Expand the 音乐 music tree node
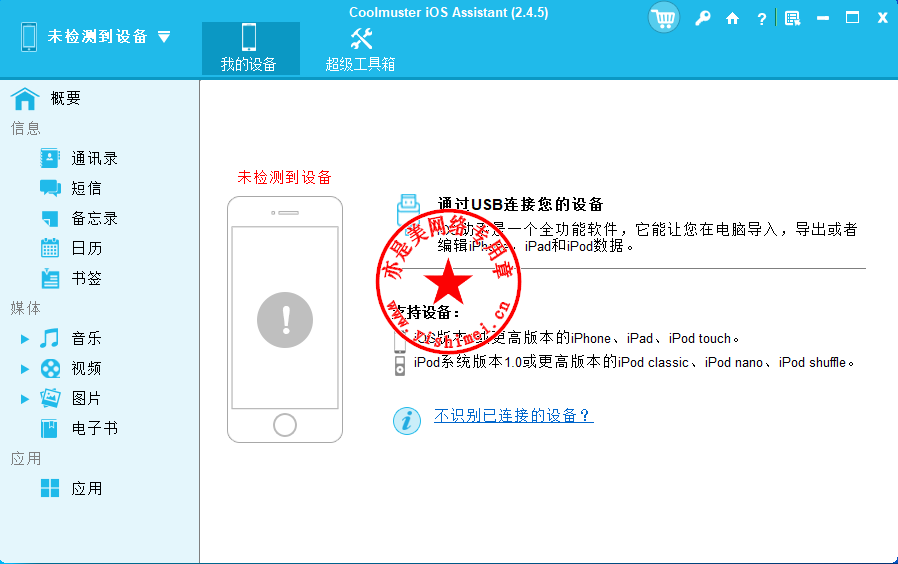The height and width of the screenshot is (564, 898). click(x=25, y=339)
